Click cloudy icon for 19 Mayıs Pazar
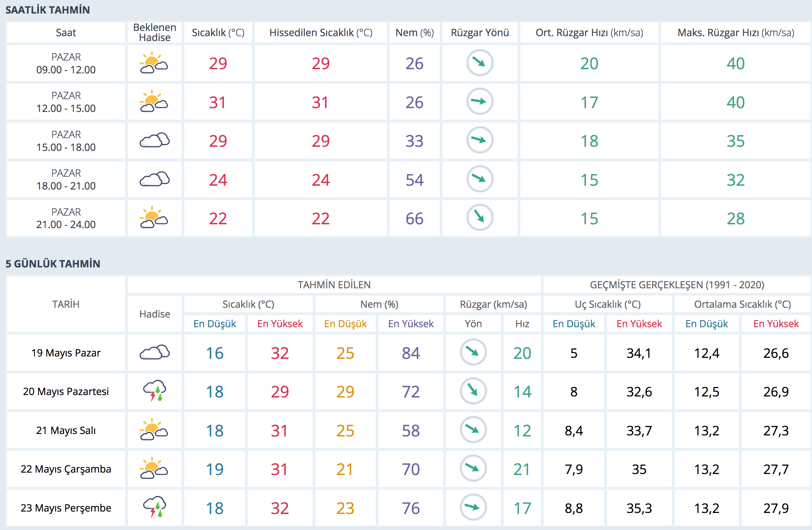 (x=154, y=352)
